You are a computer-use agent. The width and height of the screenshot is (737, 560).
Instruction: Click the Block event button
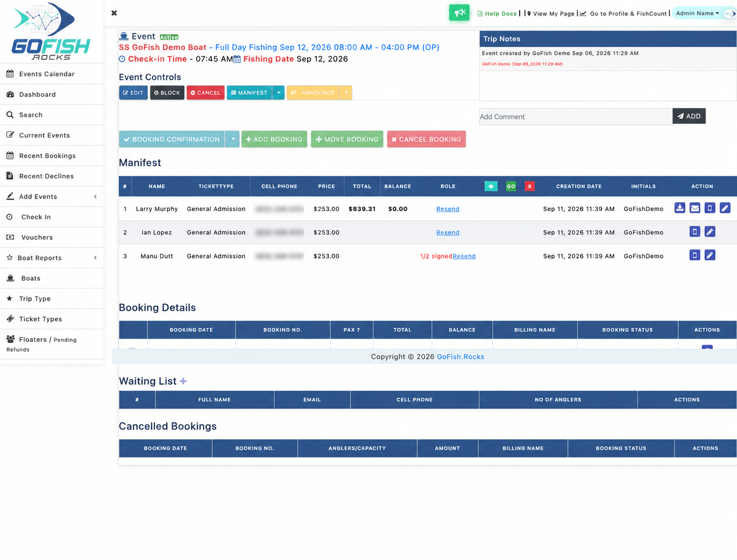pos(167,93)
